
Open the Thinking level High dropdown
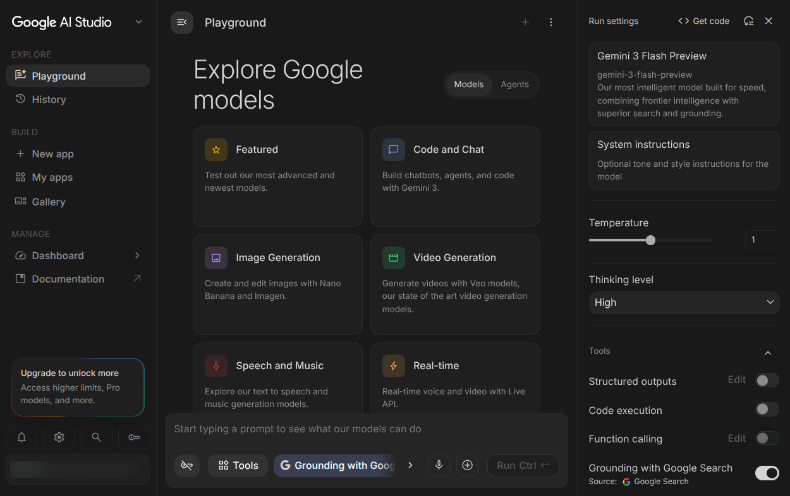point(684,302)
